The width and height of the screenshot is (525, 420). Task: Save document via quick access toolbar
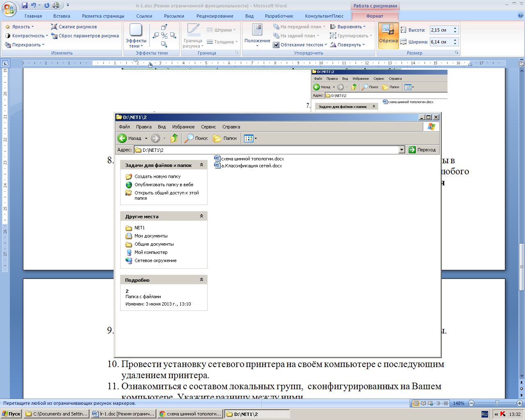click(25, 5)
